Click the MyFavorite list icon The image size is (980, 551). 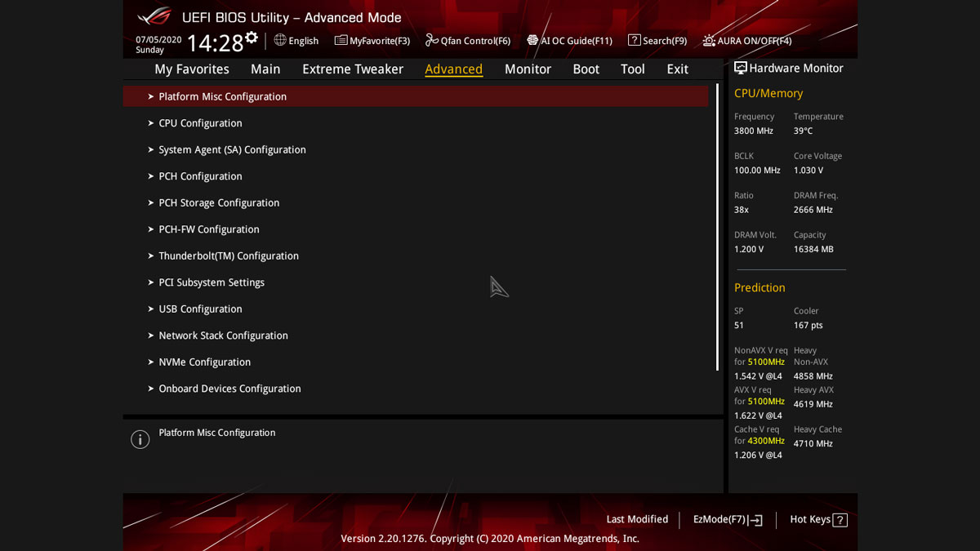[341, 40]
